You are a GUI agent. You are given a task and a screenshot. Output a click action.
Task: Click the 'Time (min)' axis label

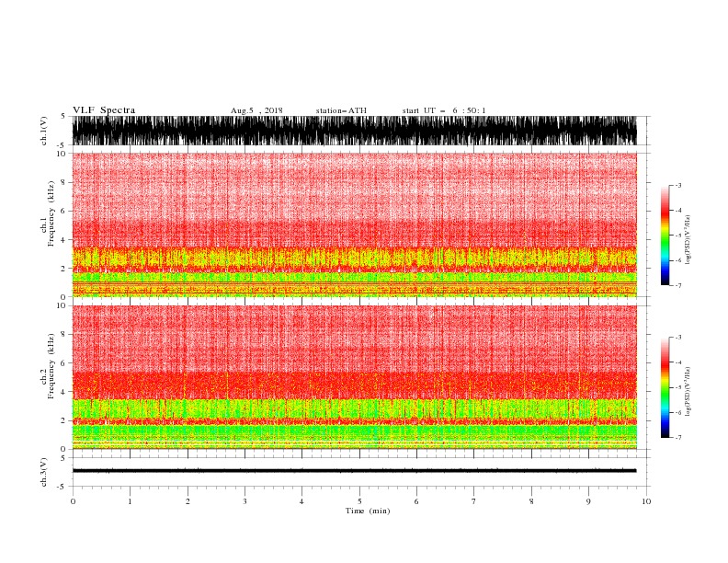coord(368,511)
